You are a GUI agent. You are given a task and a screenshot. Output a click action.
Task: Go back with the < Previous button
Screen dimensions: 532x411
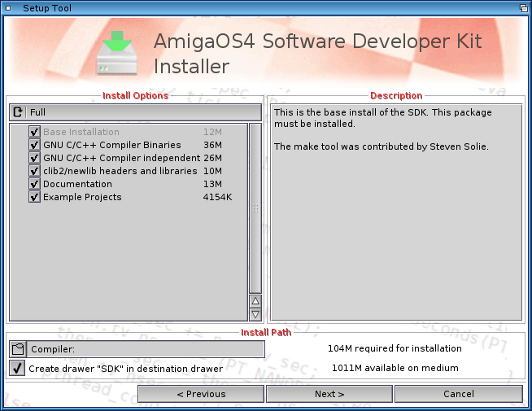[x=201, y=394]
